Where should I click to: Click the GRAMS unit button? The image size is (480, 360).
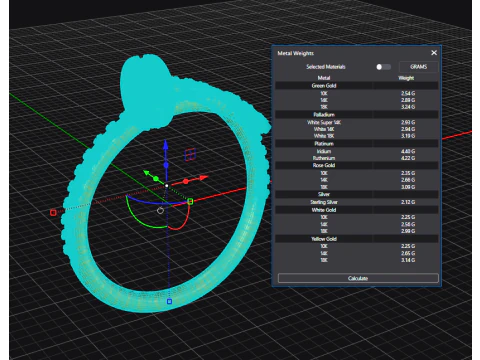click(x=418, y=67)
